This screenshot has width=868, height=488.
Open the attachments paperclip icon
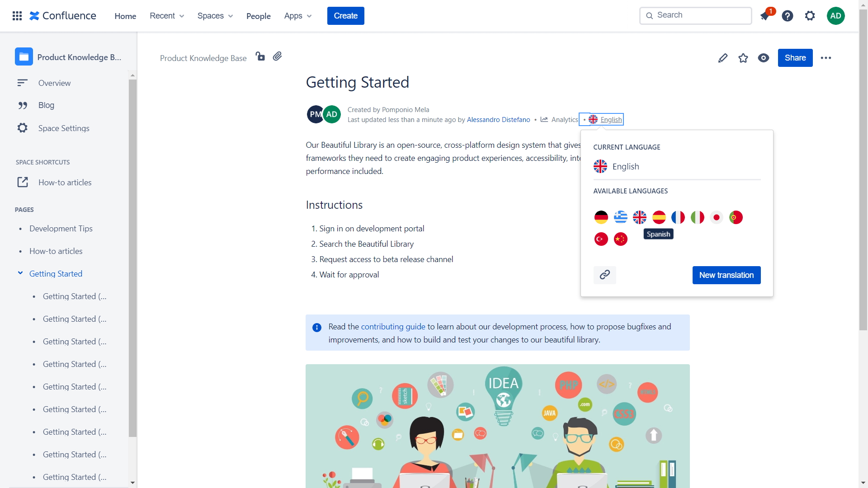pyautogui.click(x=277, y=56)
